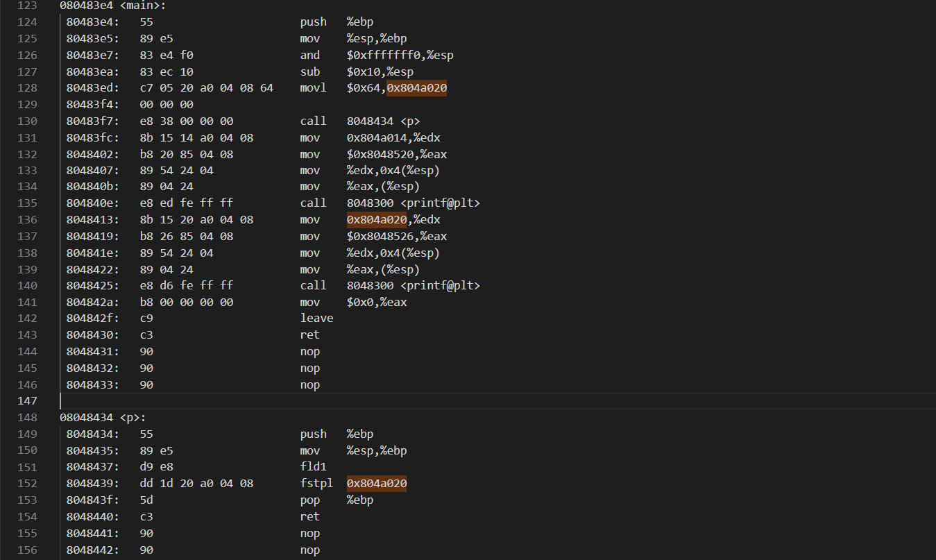Click bytes '89 04 24' on line 139
936x560 pixels.
point(167,269)
